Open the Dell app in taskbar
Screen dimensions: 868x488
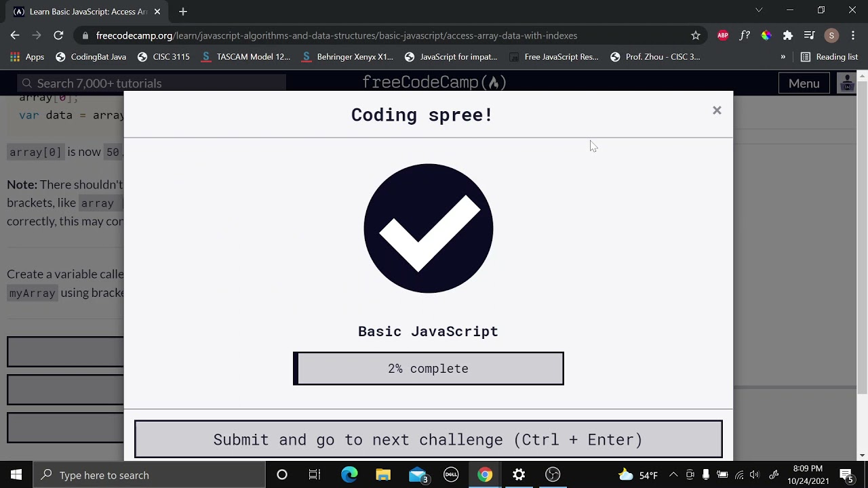click(x=451, y=474)
